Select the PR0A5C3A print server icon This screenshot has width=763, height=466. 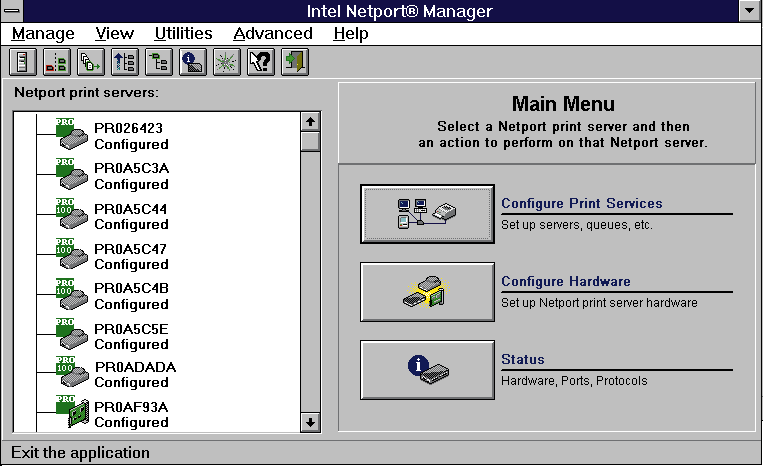(x=72, y=174)
